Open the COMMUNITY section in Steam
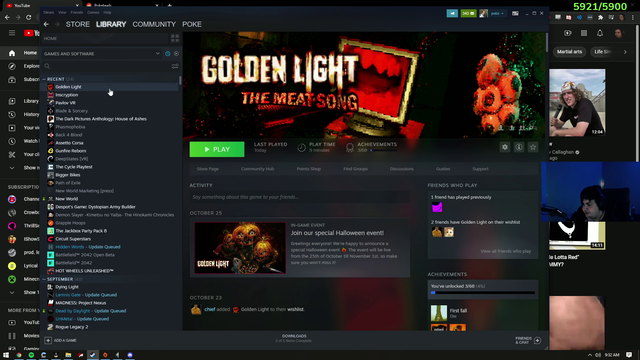 (x=154, y=24)
